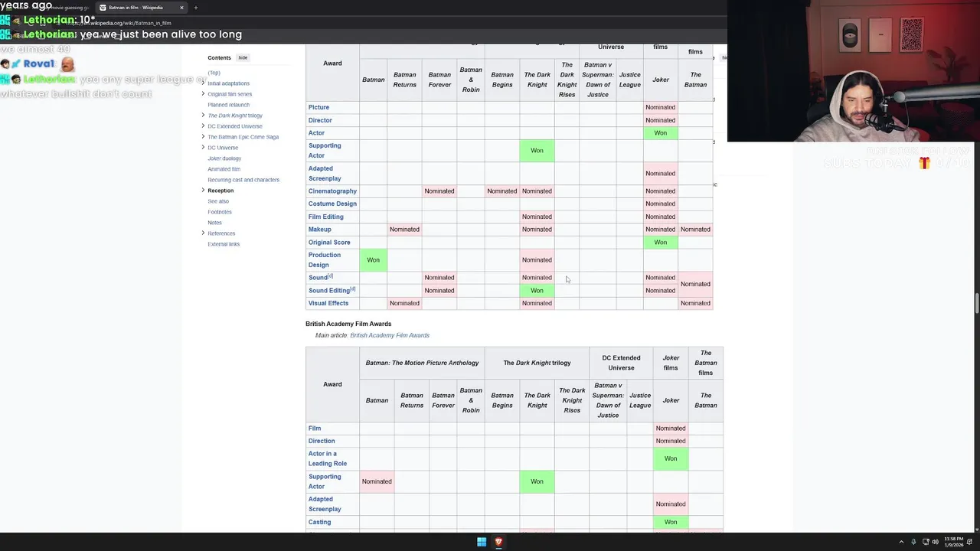This screenshot has width=980, height=551.
Task: Open the BAFTA Film award link
Action: pos(315,429)
